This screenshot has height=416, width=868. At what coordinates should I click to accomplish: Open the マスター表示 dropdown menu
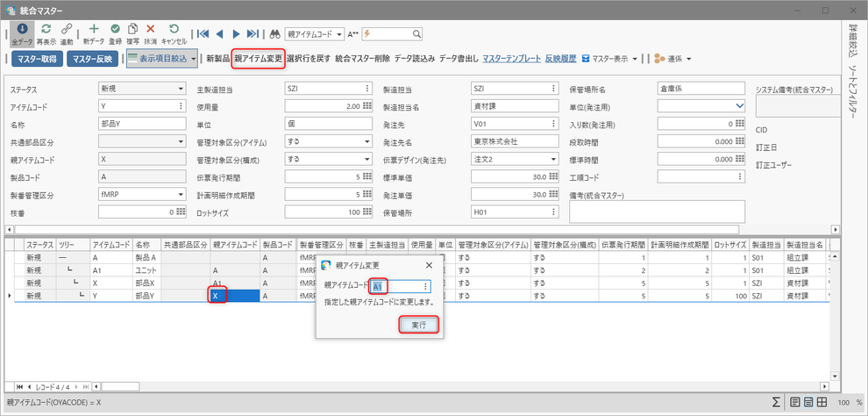point(609,58)
